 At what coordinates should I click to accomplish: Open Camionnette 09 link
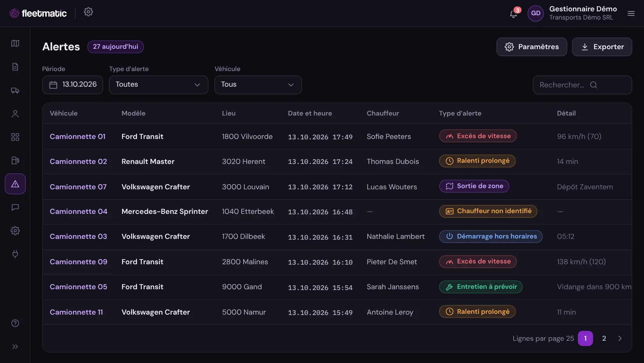(x=78, y=262)
